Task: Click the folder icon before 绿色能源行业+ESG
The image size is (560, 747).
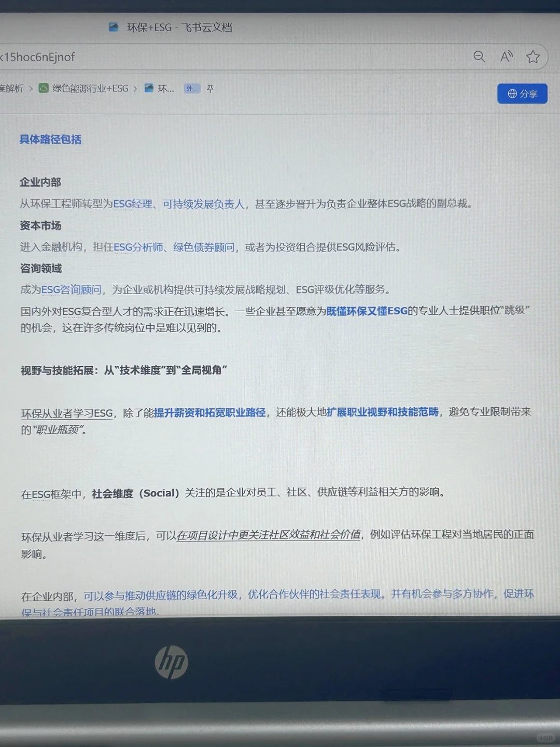Action: tap(44, 88)
